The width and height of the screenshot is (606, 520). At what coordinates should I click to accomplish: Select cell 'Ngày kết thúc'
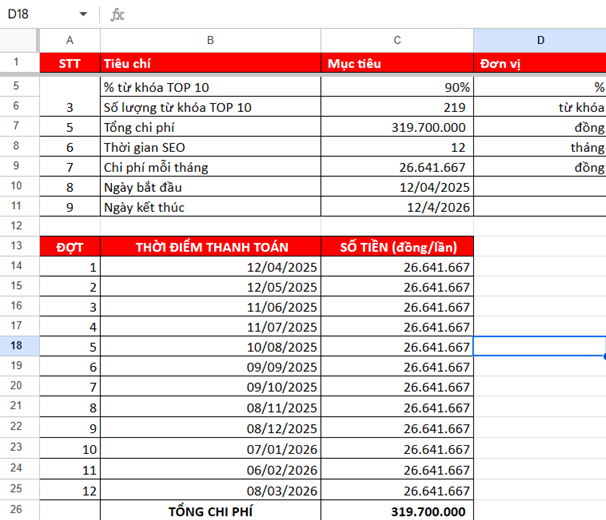pyautogui.click(x=211, y=207)
